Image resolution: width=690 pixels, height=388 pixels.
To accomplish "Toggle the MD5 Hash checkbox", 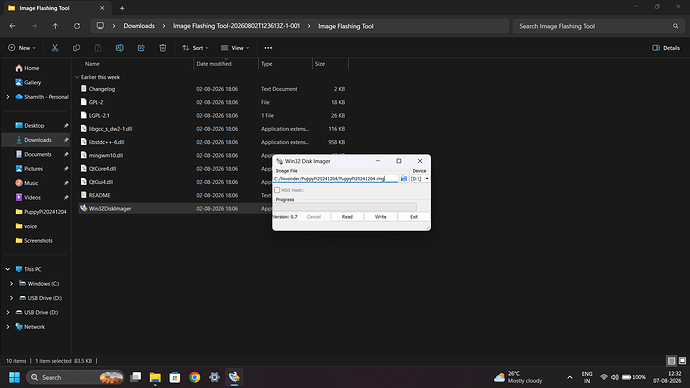I will [277, 190].
